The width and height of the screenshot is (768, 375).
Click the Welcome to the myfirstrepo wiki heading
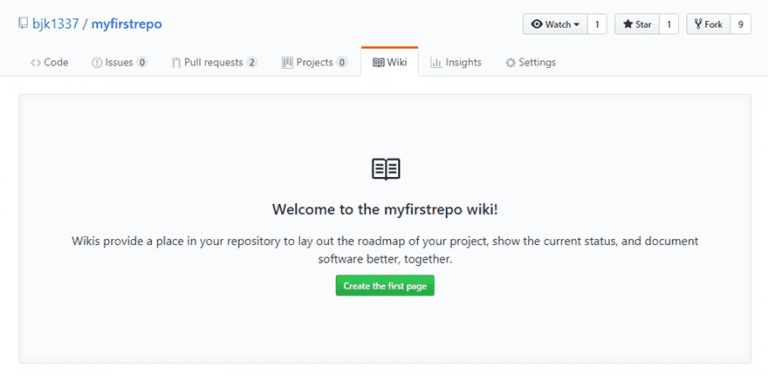pyautogui.click(x=385, y=210)
